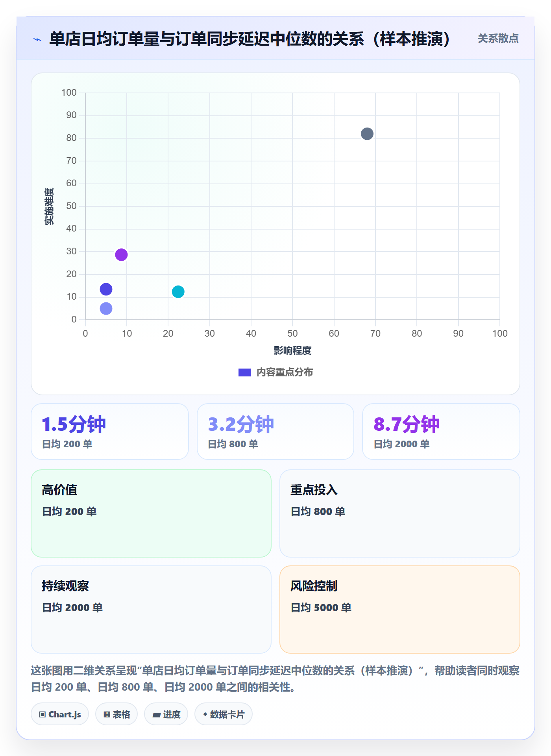Select the purple scatter data point
551x756 pixels.
[x=121, y=255]
